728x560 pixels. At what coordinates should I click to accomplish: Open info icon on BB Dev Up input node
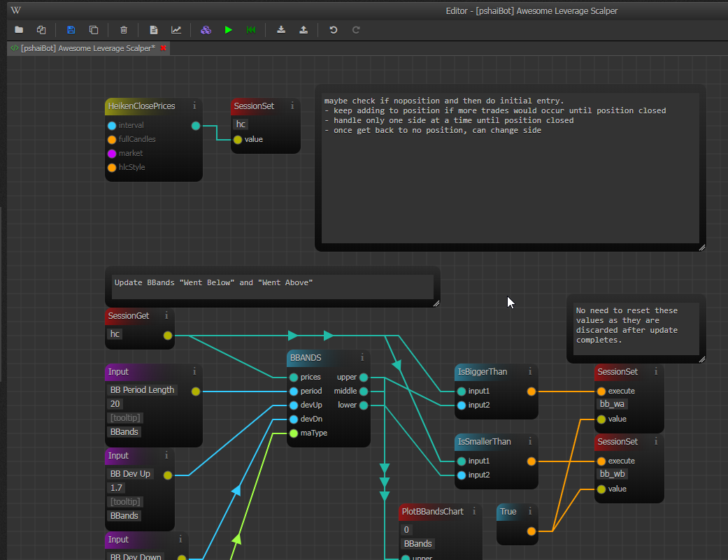[166, 455]
